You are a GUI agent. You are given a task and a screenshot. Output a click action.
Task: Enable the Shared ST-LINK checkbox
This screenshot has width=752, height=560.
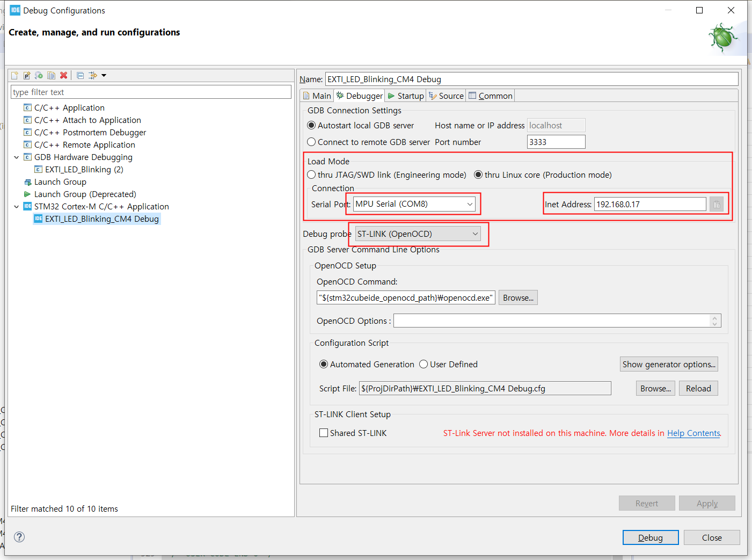324,433
